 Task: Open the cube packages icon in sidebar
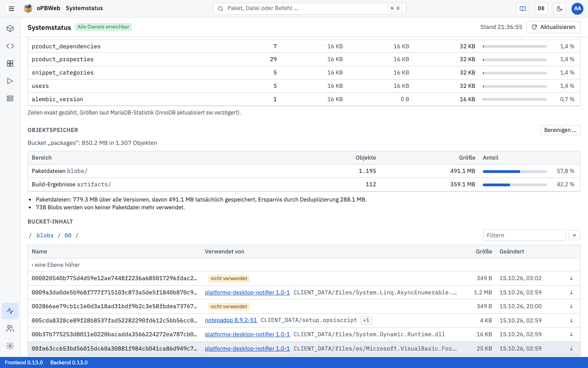click(10, 29)
